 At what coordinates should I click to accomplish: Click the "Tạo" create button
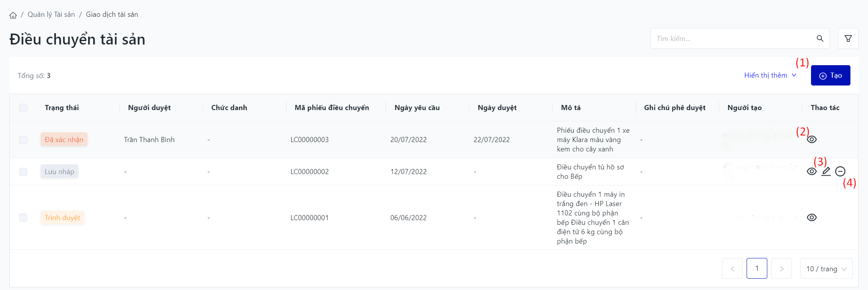831,75
